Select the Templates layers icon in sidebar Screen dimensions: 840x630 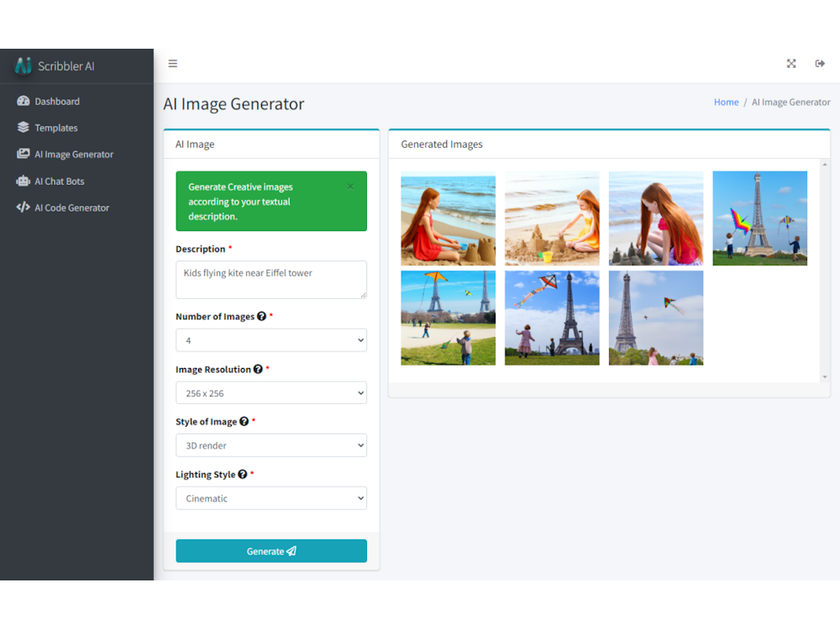(24, 128)
